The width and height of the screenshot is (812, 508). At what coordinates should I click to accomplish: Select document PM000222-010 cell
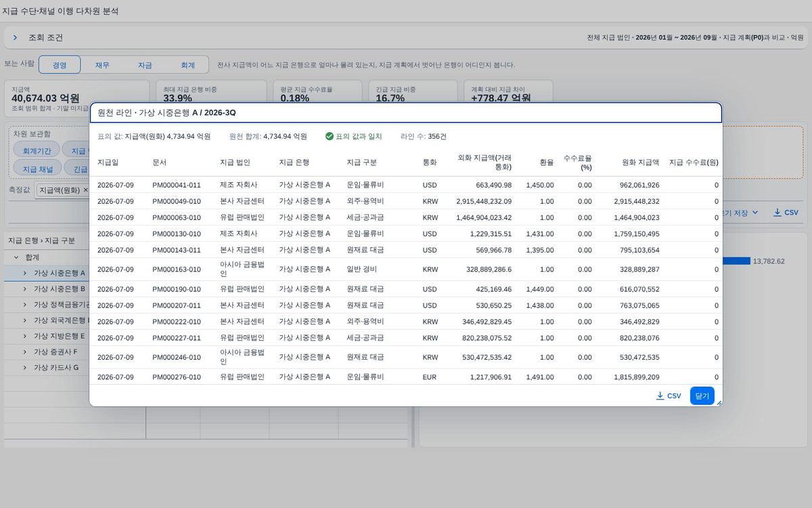[177, 322]
